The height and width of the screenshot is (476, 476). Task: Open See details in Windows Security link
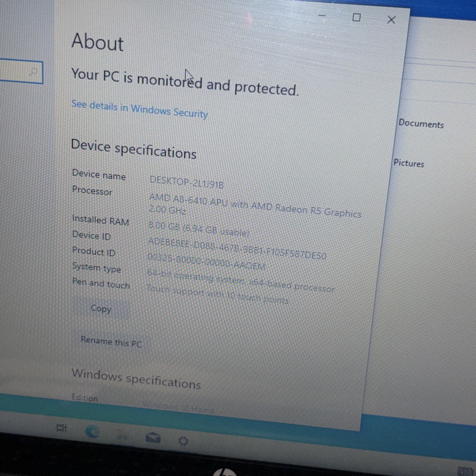tap(140, 109)
